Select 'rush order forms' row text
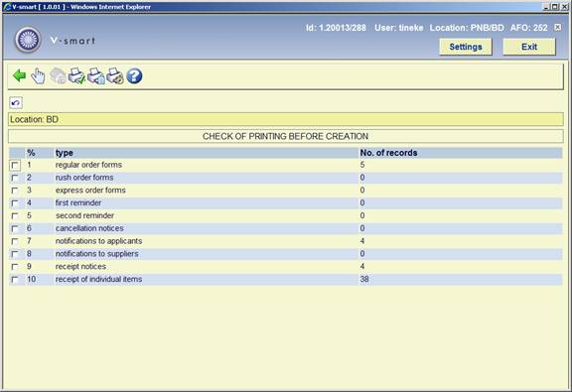The image size is (572, 392). point(84,178)
